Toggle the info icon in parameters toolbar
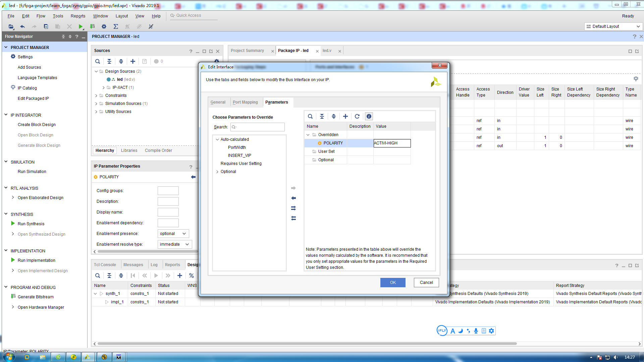 pos(369,116)
